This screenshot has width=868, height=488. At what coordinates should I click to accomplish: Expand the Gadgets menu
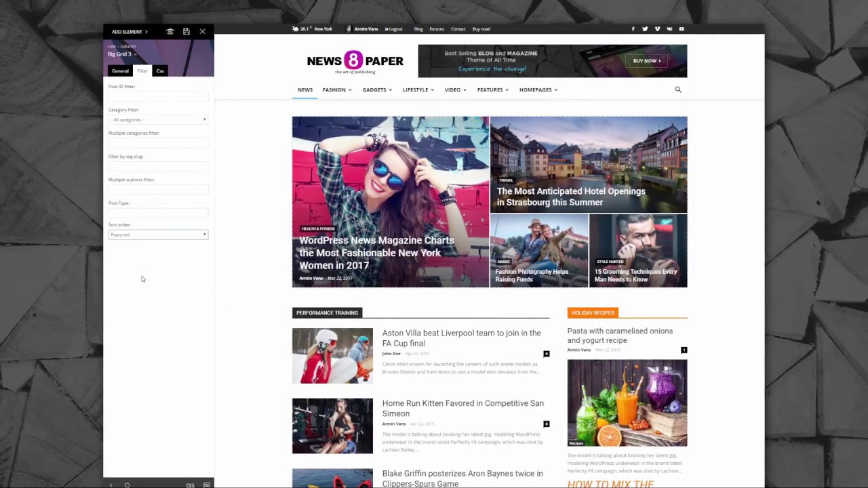[x=377, y=90]
